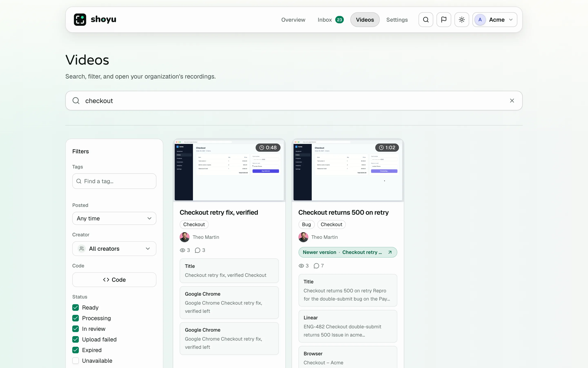The image size is (588, 368).
Task: Click the Code filter button
Action: (x=114, y=280)
